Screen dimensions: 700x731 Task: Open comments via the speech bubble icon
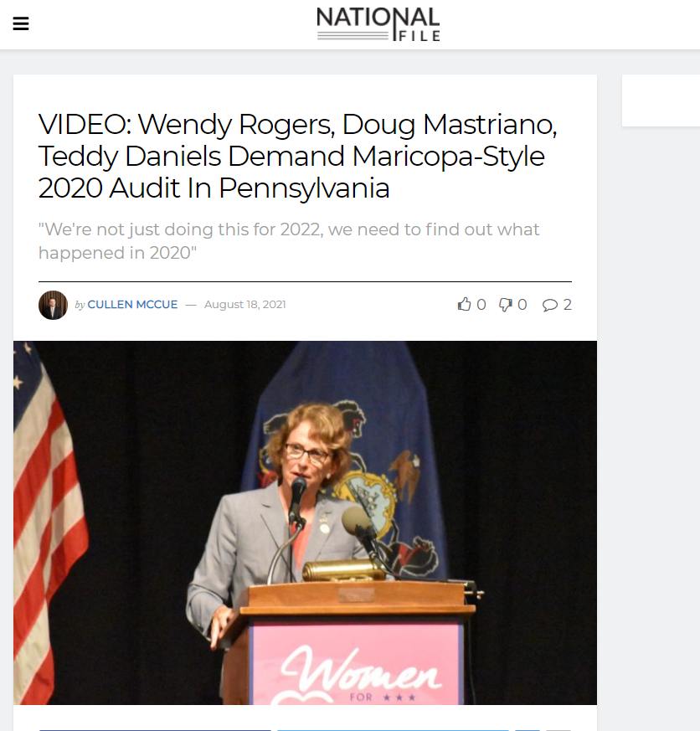[x=550, y=305]
